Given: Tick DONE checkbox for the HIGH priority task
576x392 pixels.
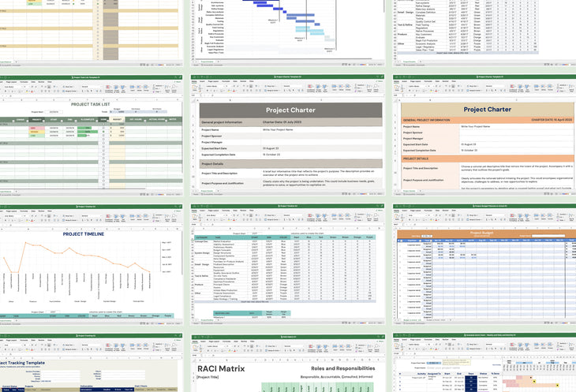Looking at the screenshot, I should 103,126.
